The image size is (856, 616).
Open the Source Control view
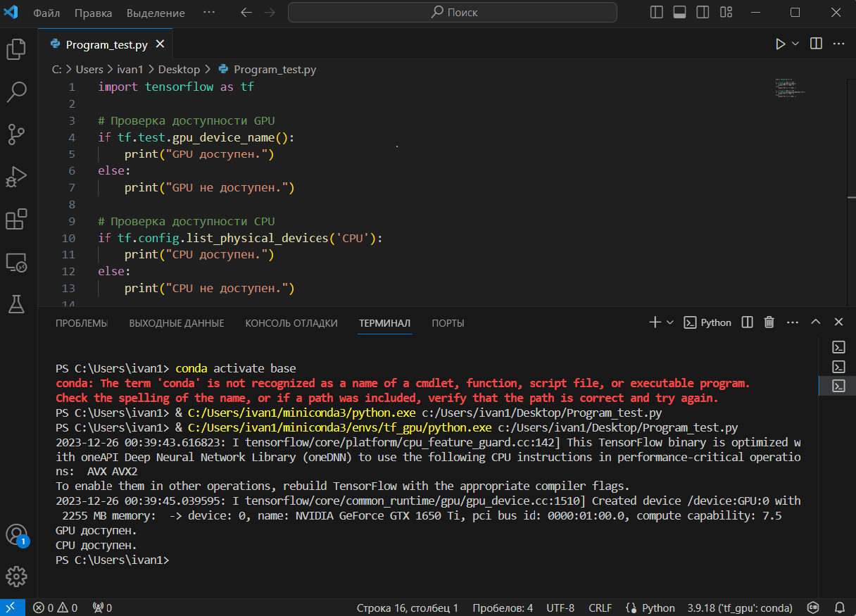click(16, 134)
